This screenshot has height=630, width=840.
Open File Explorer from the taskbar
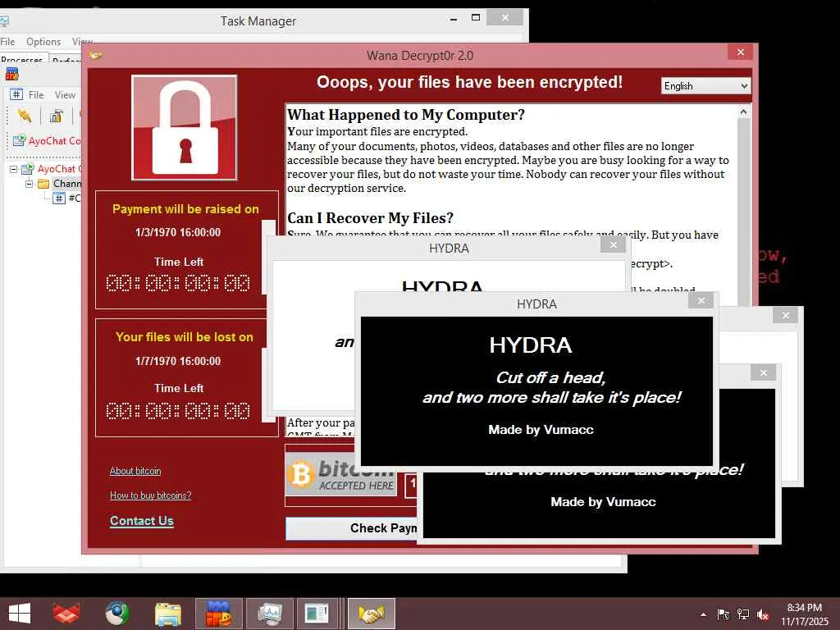167,614
